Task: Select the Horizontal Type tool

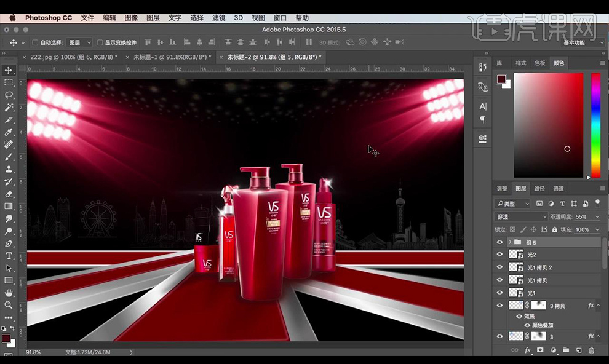Action: tap(9, 256)
